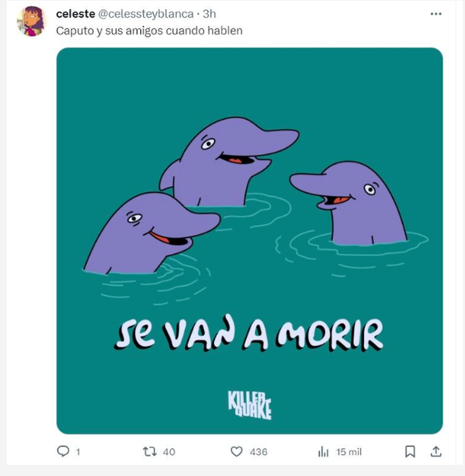
Task: Click the display name celeste
Action: (75, 14)
